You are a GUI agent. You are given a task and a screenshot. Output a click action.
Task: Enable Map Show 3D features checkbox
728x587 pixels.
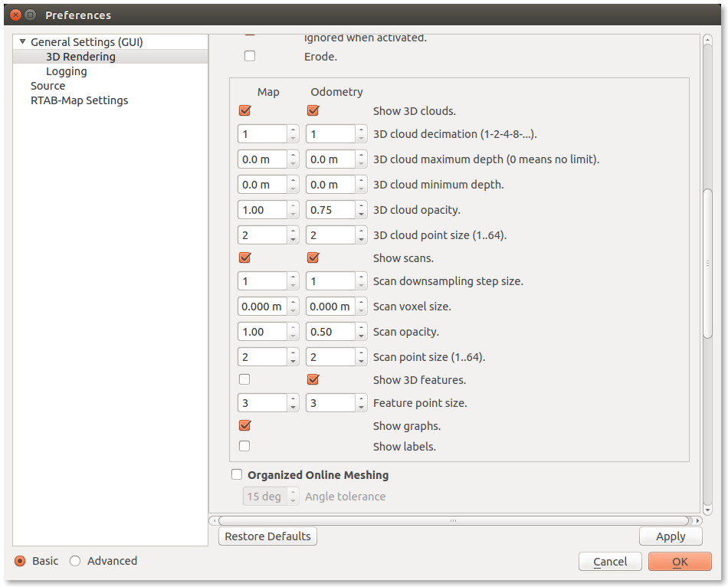245,379
